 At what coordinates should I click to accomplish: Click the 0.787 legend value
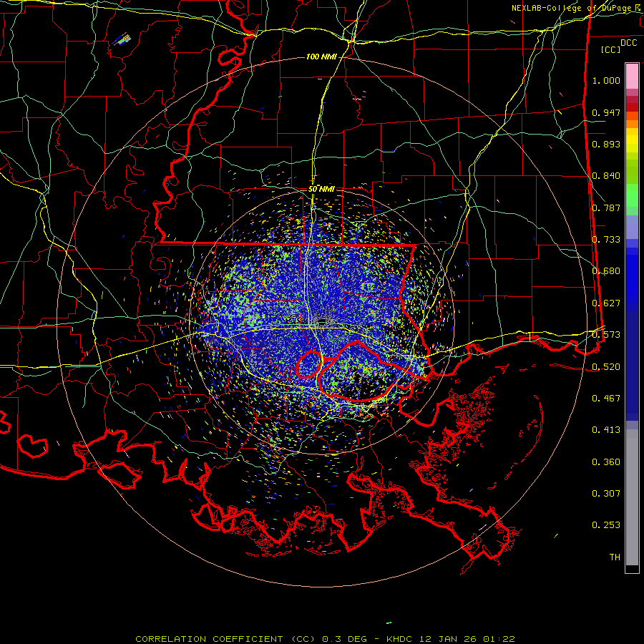tap(606, 208)
